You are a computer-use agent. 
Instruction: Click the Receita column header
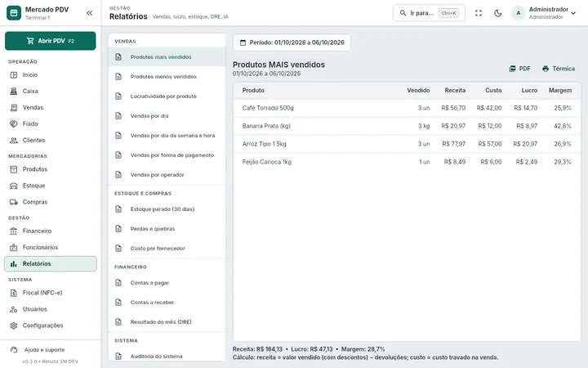coord(455,90)
